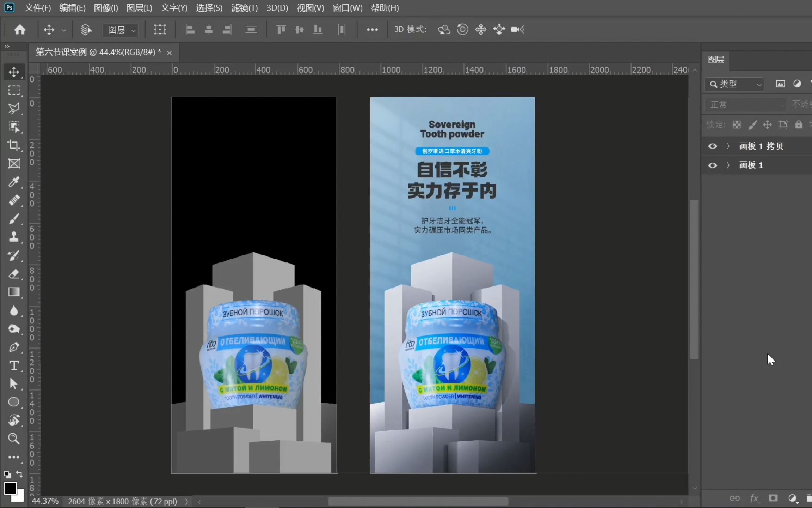Screen dimensions: 812x508
Task: Open status bar info arrow menu
Action: [x=186, y=501]
